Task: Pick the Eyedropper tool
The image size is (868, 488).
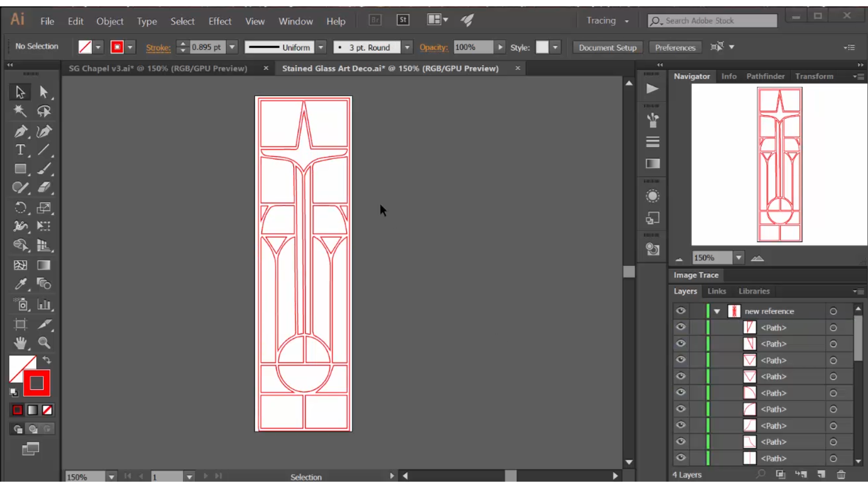Action: [x=20, y=284]
